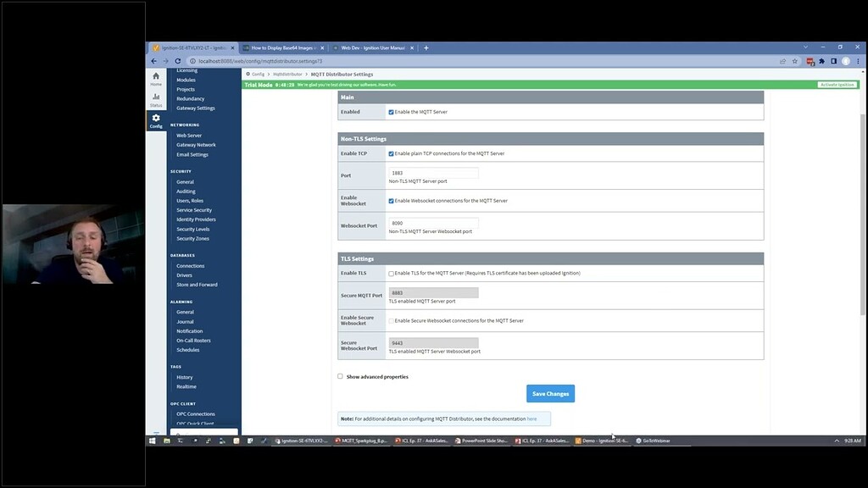Reload the page with the refresh icon

(176, 61)
